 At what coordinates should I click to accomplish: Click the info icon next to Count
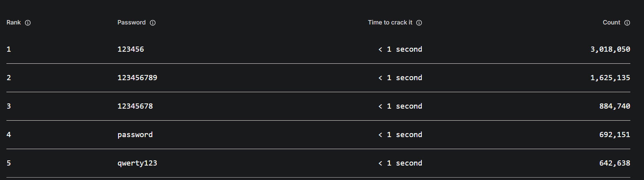(627, 23)
